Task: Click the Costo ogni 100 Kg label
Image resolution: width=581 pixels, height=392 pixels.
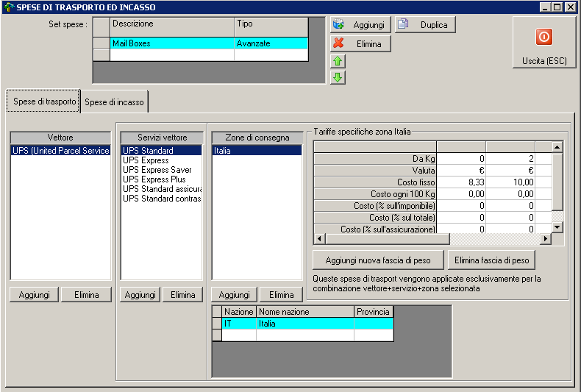Action: click(375, 193)
